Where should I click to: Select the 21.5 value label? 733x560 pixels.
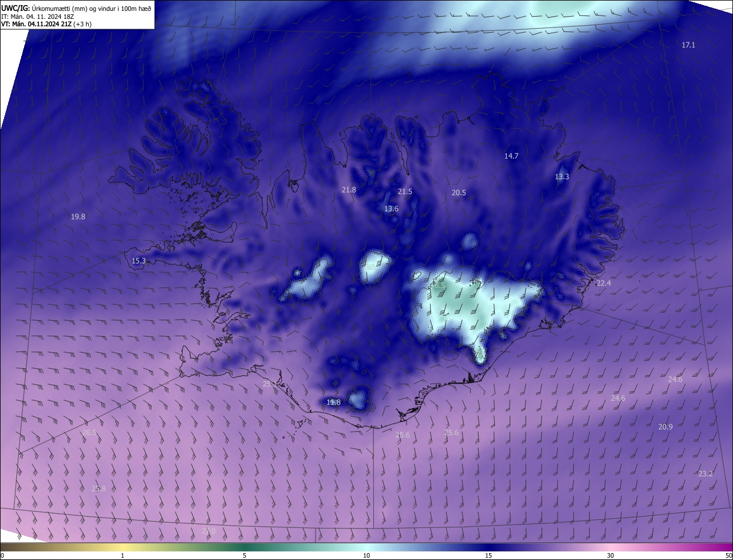pos(405,191)
